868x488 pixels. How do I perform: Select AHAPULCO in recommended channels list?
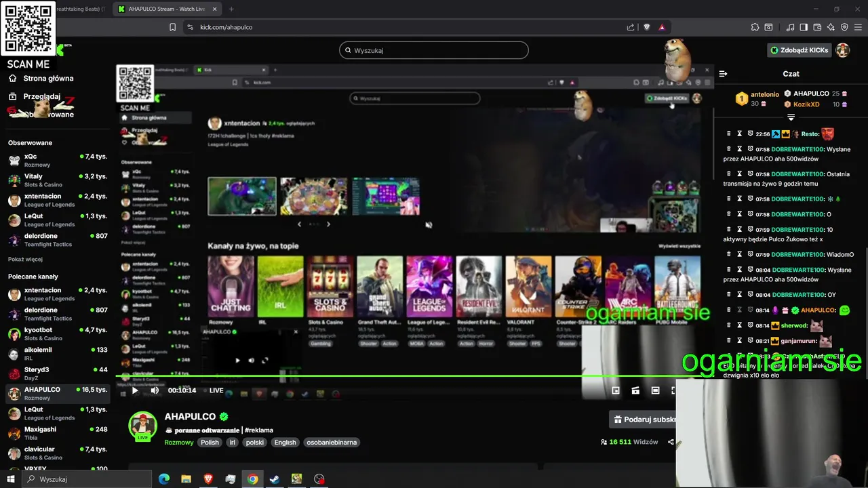pyautogui.click(x=57, y=393)
